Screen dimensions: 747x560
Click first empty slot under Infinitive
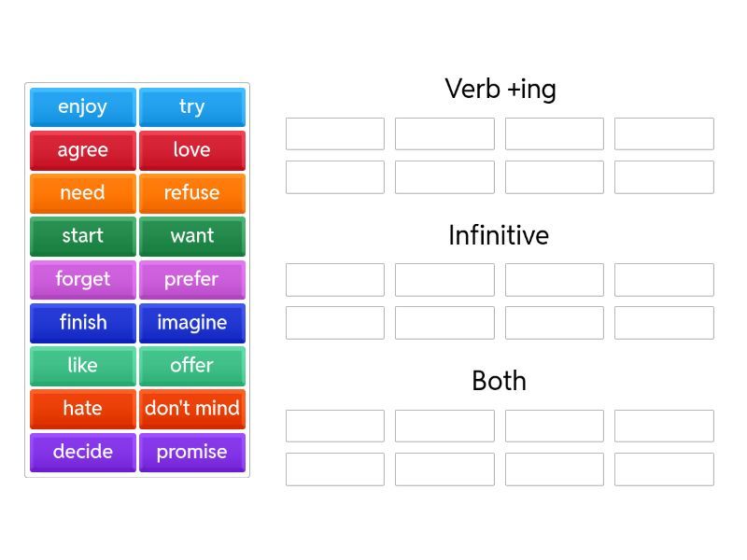tap(334, 280)
